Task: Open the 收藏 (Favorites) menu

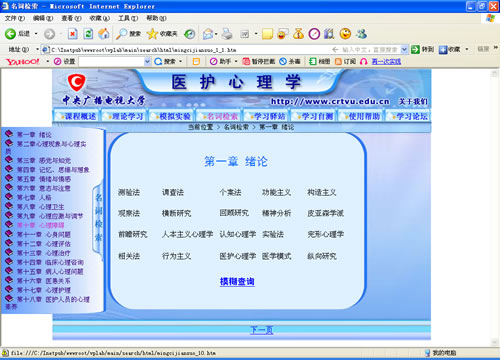Action: tap(100, 18)
